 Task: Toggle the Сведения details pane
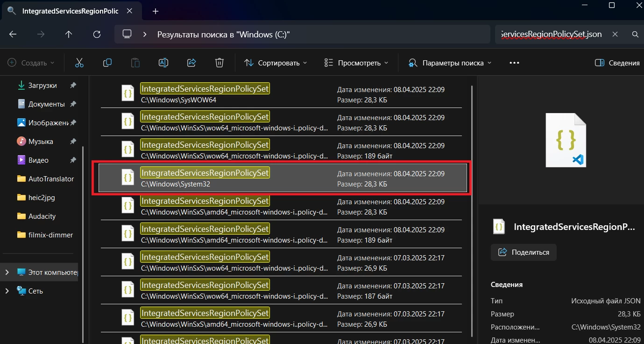click(617, 63)
